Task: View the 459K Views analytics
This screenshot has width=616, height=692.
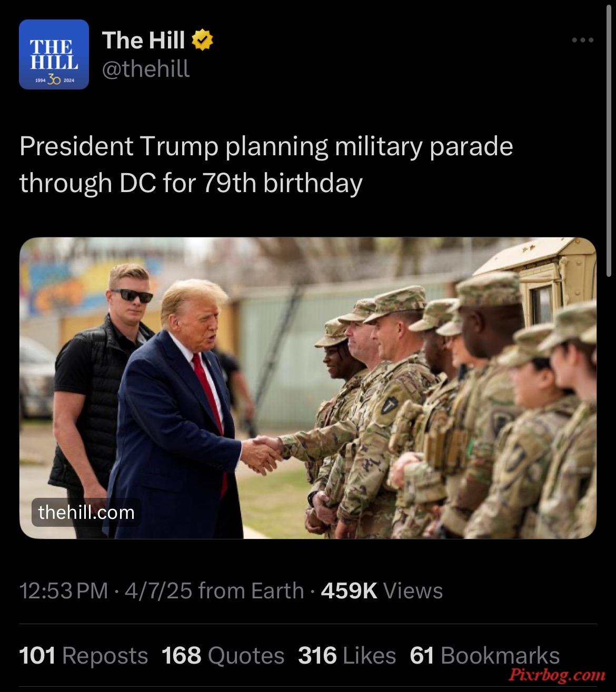Action: [382, 590]
